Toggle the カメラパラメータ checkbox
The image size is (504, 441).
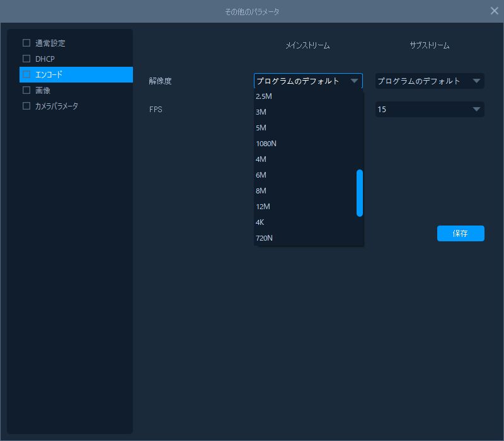[26, 106]
